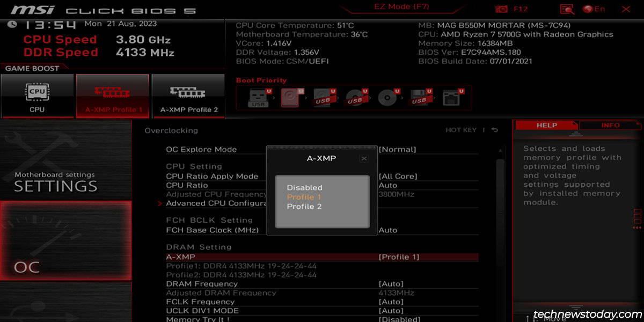644x322 pixels.
Task: Click the 'FCH BCLK Setting' heading
Action: [x=209, y=221]
